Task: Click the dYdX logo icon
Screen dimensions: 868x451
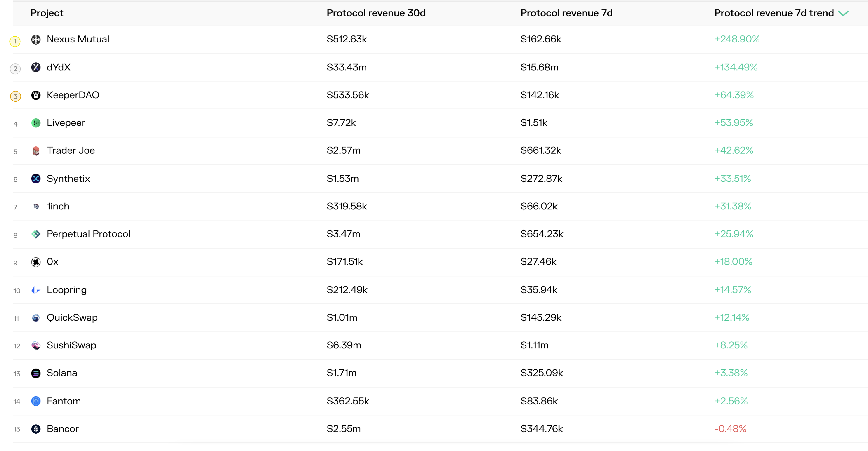Action: (36, 67)
